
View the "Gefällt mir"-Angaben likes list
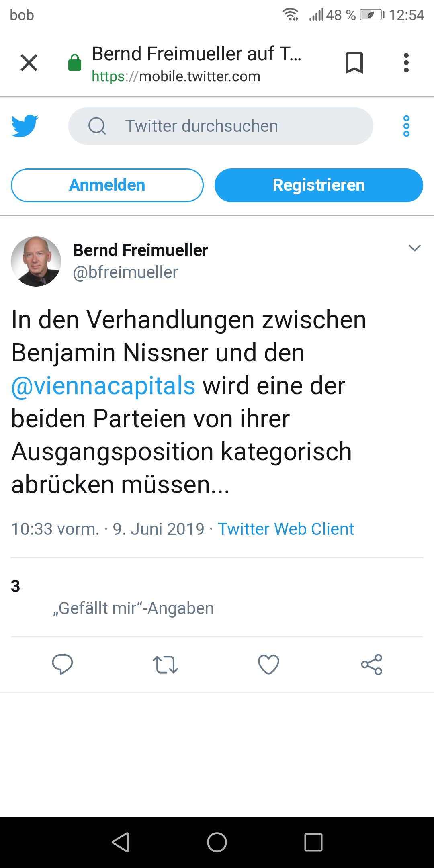point(133,608)
